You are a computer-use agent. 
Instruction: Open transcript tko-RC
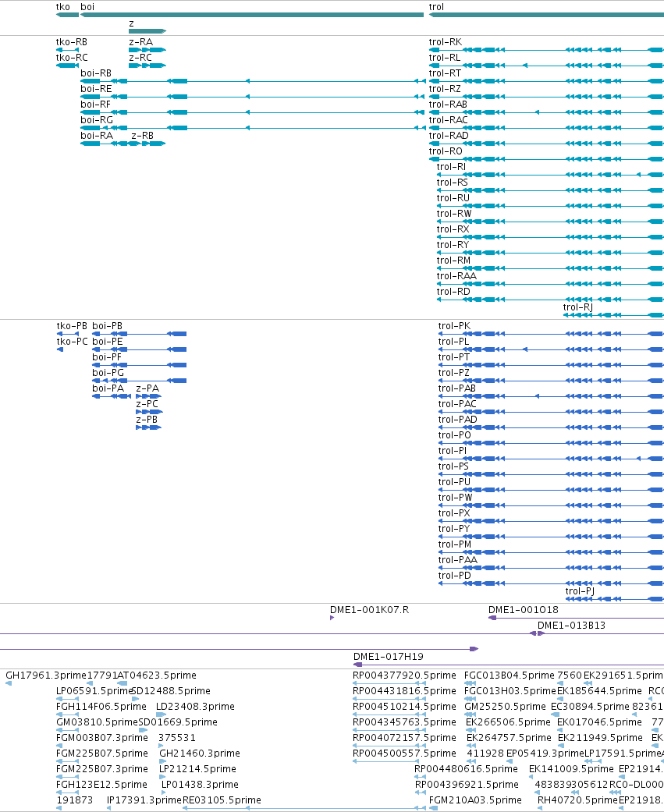[72, 58]
